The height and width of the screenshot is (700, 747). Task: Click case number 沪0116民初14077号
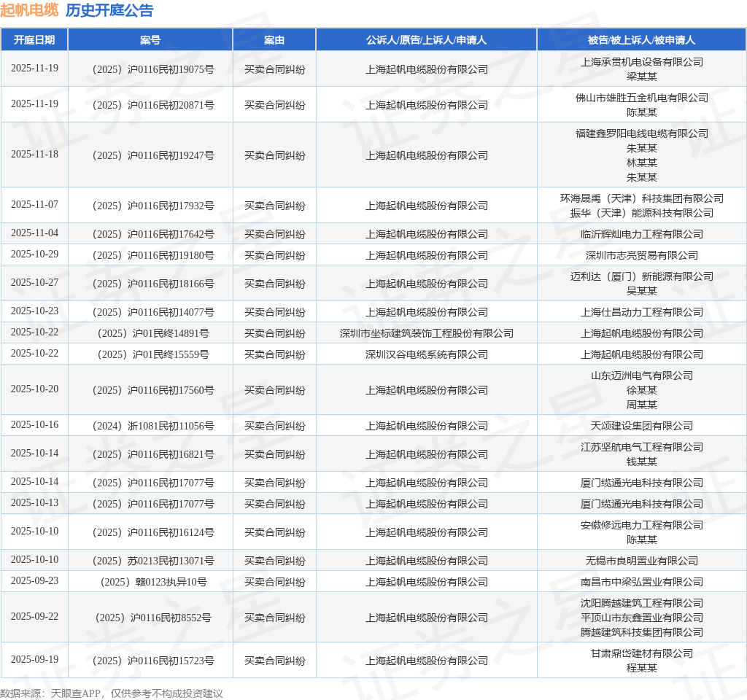[153, 312]
